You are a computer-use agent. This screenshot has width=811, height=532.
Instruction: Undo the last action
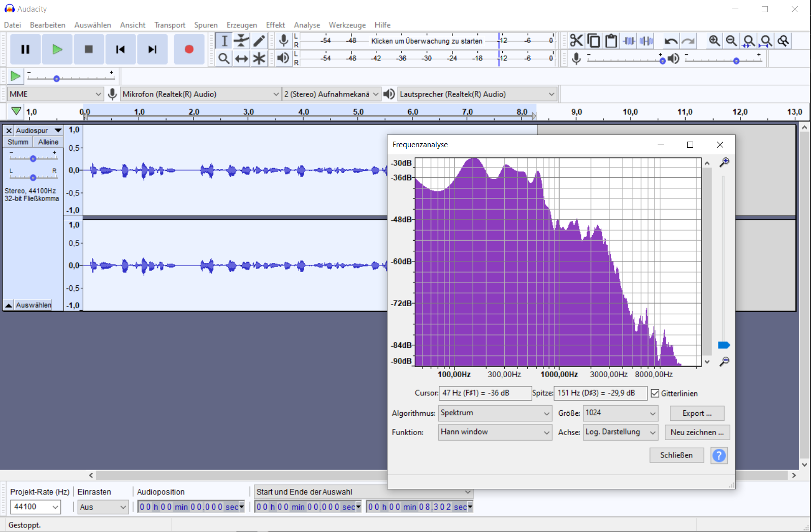(670, 41)
